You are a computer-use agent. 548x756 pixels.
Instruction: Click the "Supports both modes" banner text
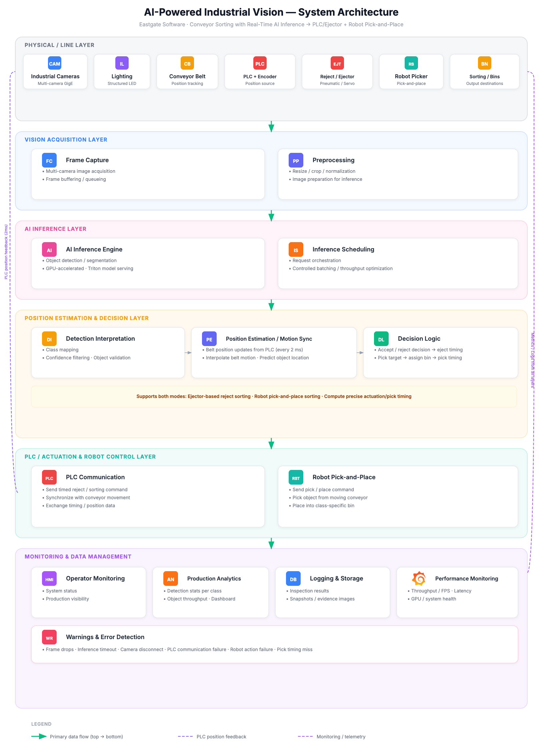click(273, 396)
